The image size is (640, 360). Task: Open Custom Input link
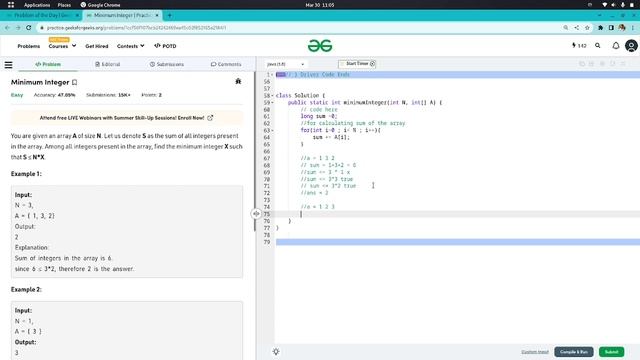pyautogui.click(x=535, y=352)
